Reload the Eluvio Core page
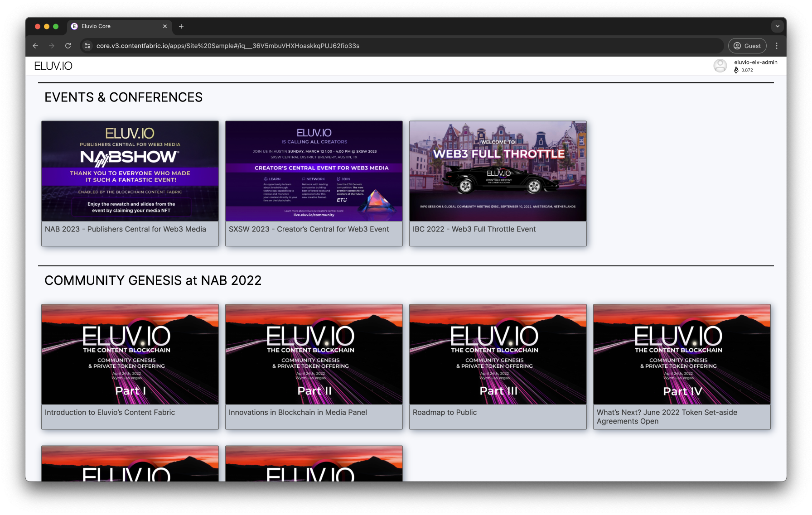Screen dimensions: 812x515 coord(68,46)
